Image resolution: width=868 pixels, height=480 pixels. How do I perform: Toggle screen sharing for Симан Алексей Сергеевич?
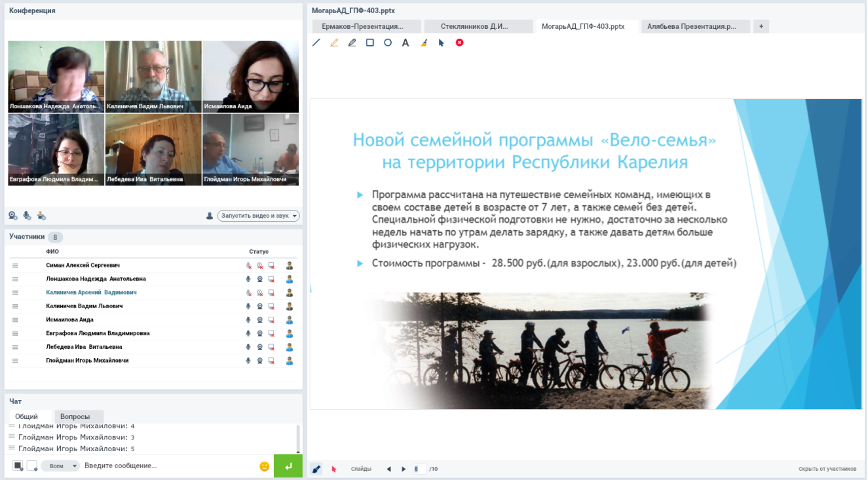click(271, 266)
